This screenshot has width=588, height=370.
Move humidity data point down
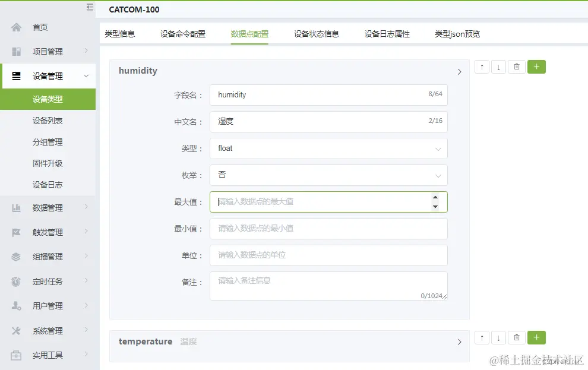click(498, 67)
